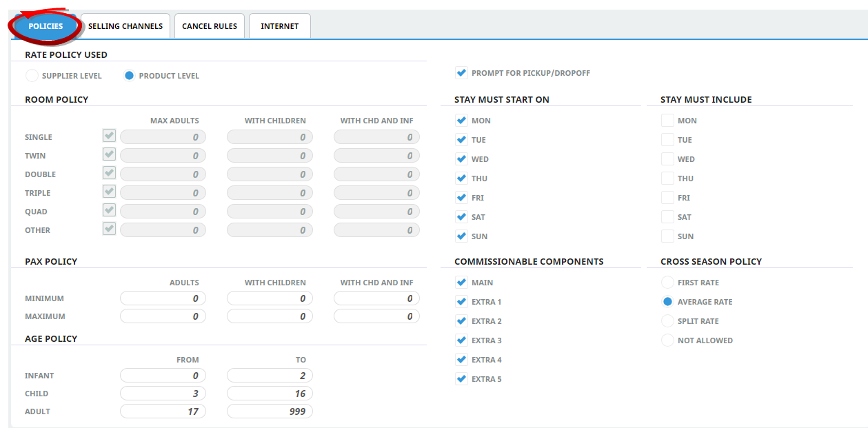Check MON under Stay Must Include
Image resolution: width=868 pixels, height=428 pixels.
[667, 120]
